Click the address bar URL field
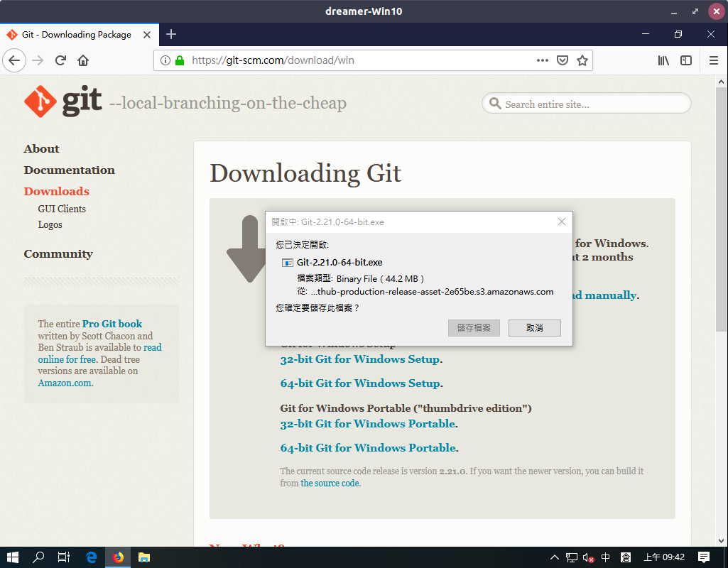The image size is (728, 568). (355, 60)
